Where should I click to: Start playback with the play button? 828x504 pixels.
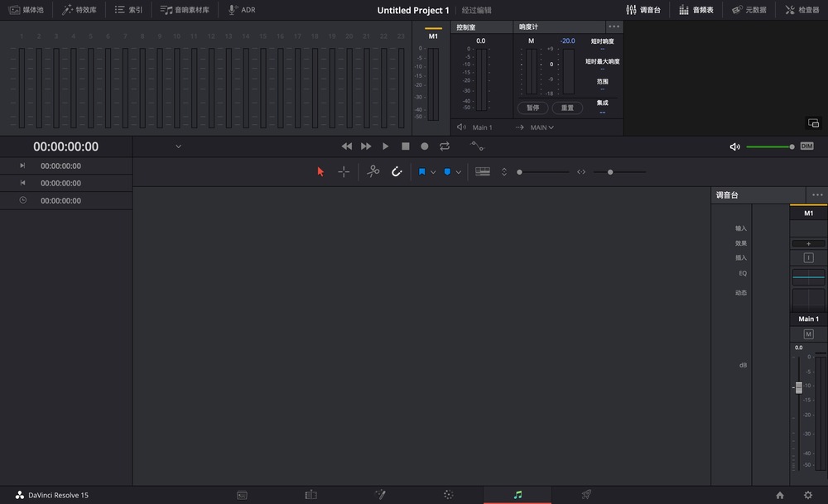pos(386,146)
